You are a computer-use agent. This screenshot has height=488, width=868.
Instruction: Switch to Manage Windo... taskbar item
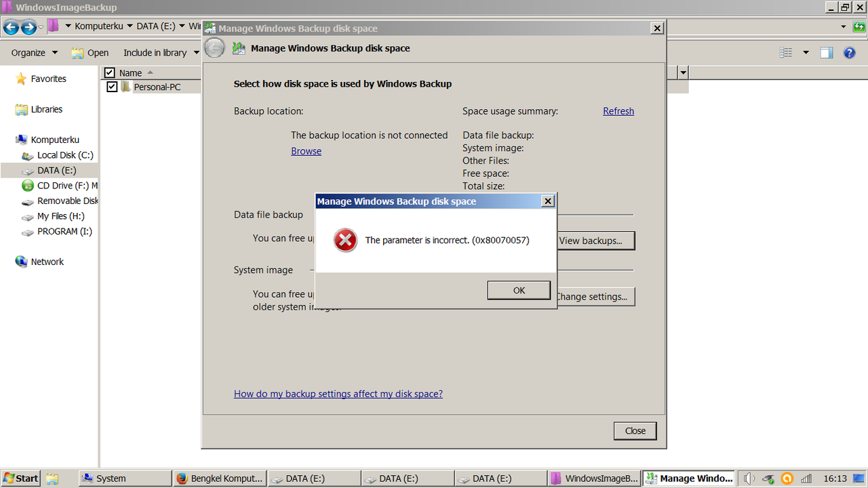[688, 478]
